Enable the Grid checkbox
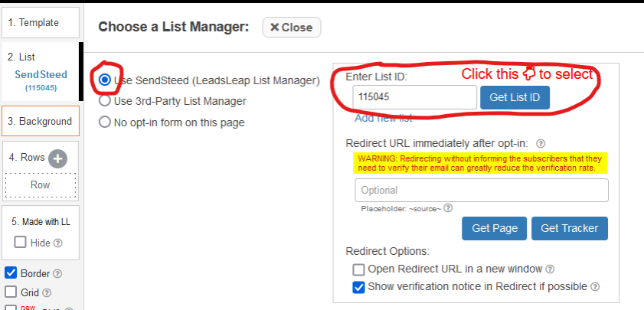 pos(11,292)
